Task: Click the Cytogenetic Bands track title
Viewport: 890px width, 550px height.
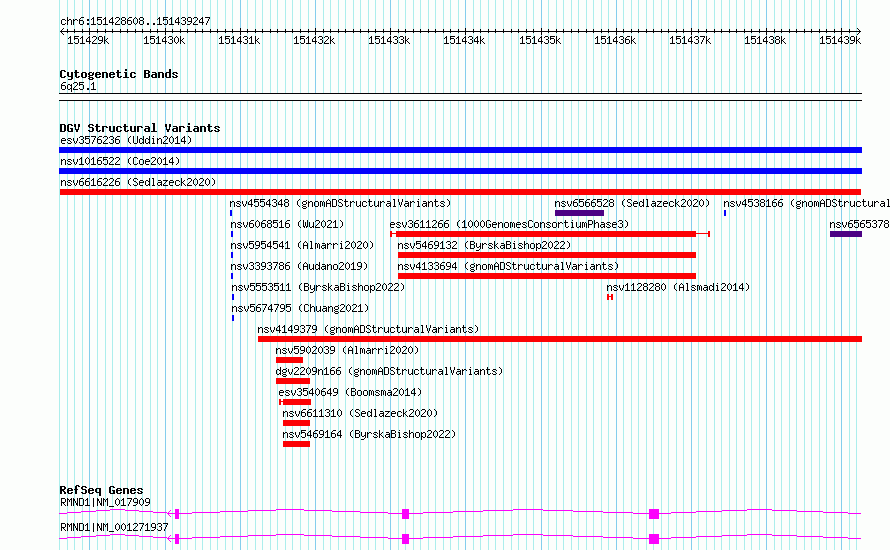Action: click(x=119, y=74)
